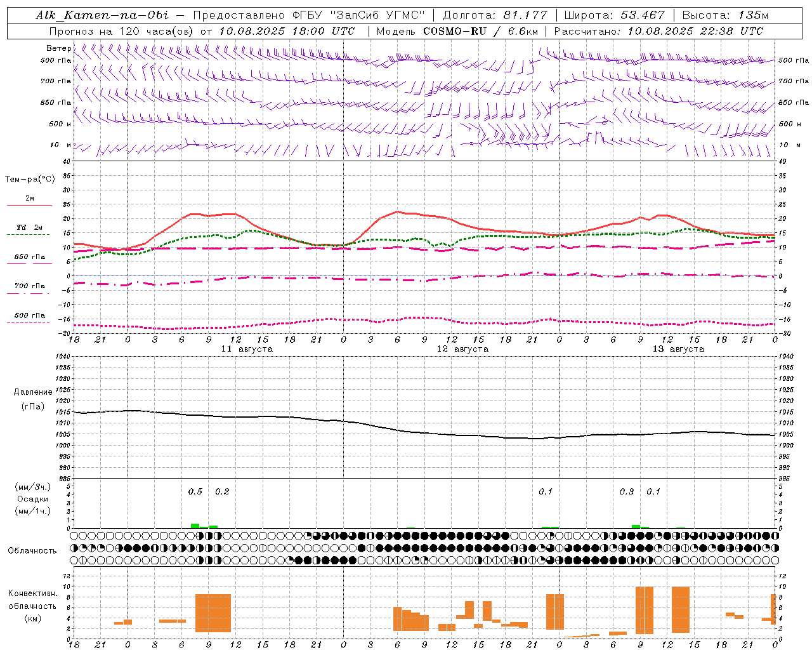Click the date label 13 августа
Image resolution: width=812 pixels, height=650 pixels.
click(678, 349)
